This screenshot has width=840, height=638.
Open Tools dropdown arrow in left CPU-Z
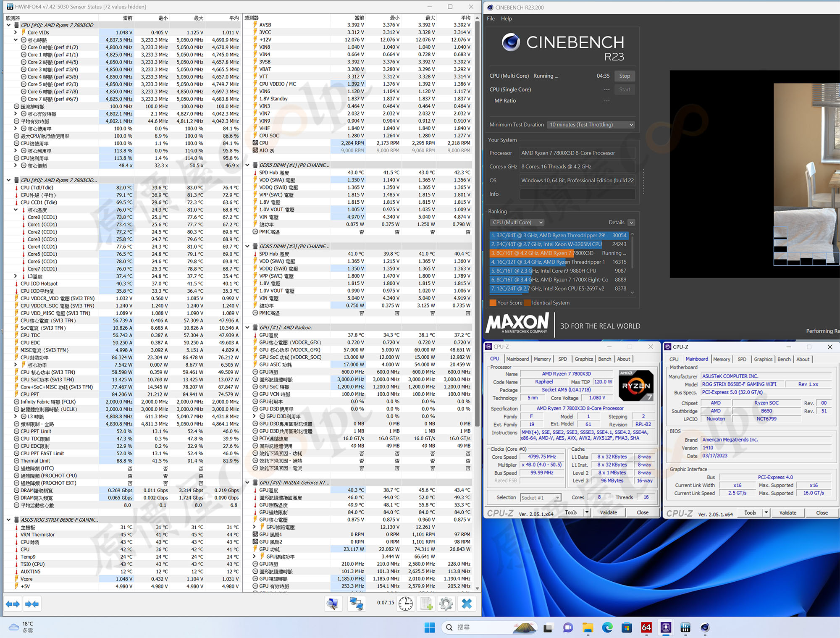pyautogui.click(x=587, y=512)
